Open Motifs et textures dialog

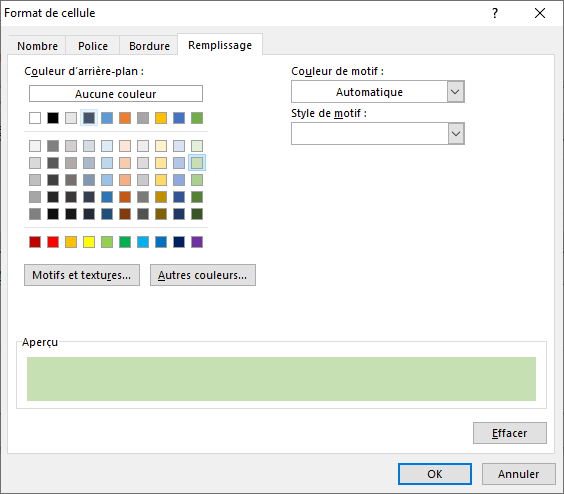[x=82, y=275]
